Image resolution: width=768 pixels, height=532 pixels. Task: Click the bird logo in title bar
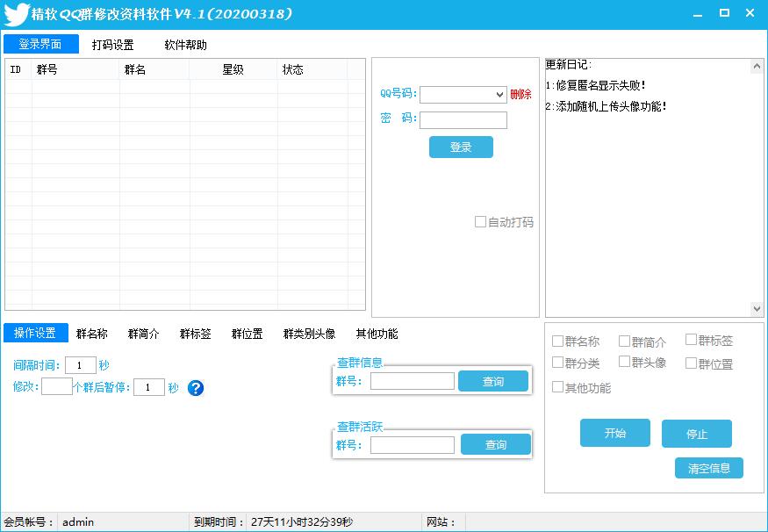[16, 14]
